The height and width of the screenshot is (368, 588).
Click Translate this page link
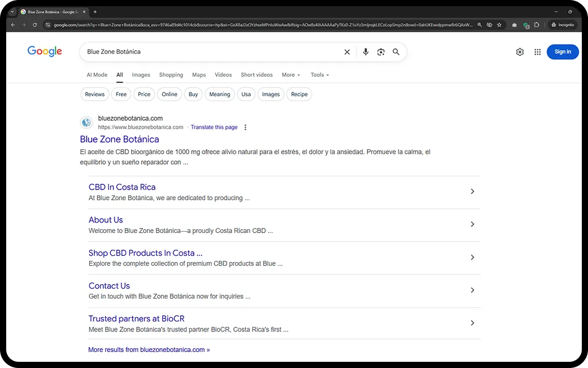click(214, 127)
